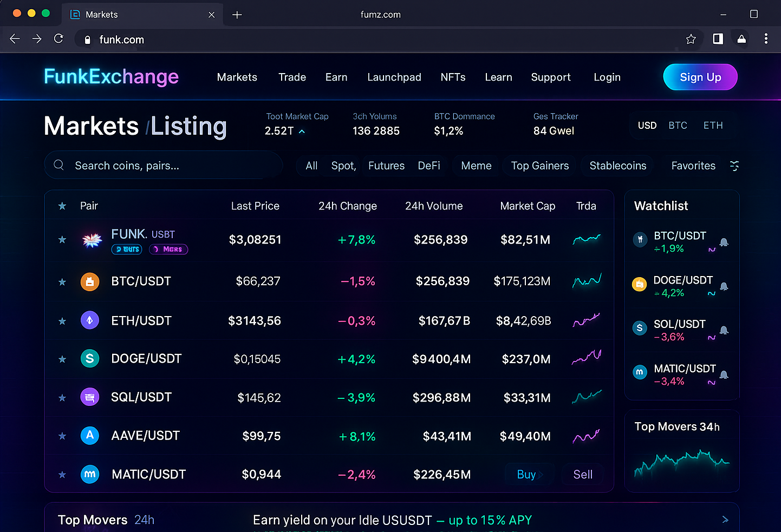Expand the Total Market Cap chevron
The image size is (781, 532).
pos(302,132)
